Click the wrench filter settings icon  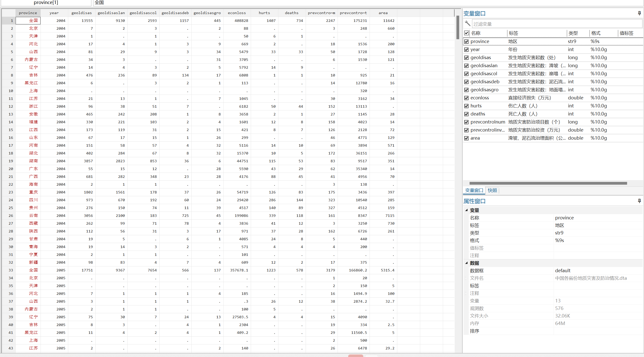468,24
